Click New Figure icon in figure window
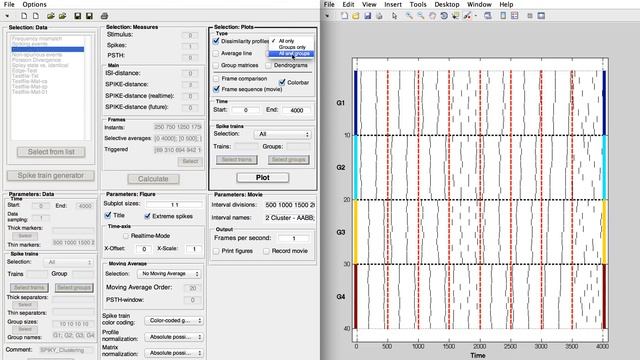This screenshot has width=640, height=360. coord(344,16)
